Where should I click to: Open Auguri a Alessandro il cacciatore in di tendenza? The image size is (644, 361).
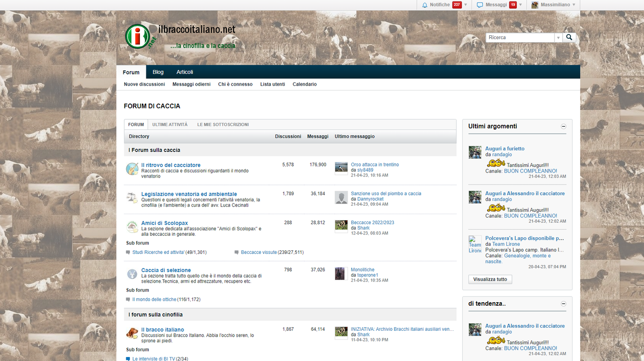(525, 326)
